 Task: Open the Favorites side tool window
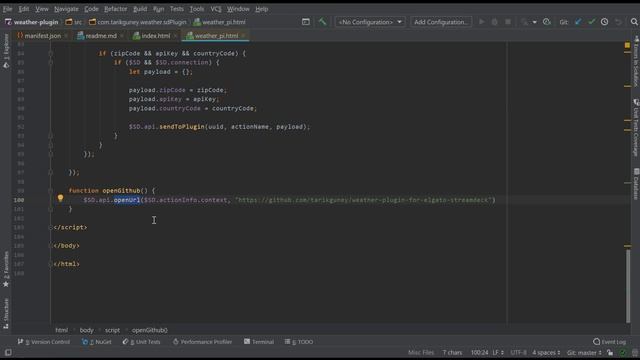[x=6, y=269]
